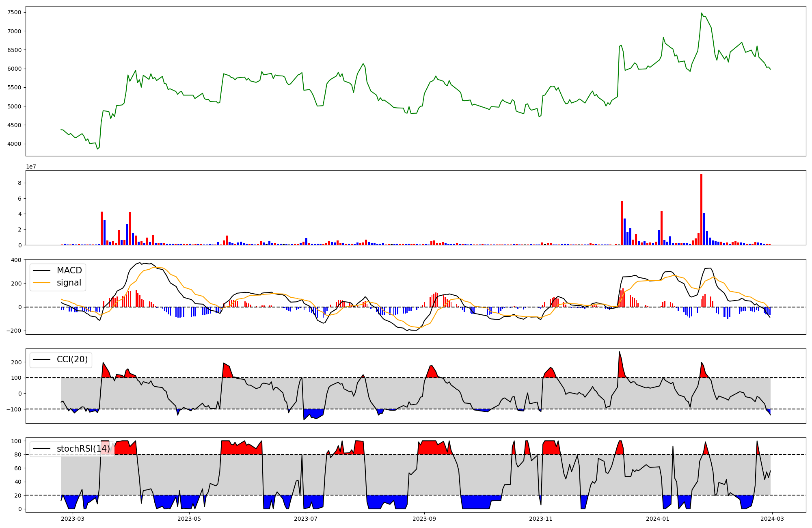Screen dimensions: 812x528
Task: Click the signal legend entry
Action: [69, 283]
